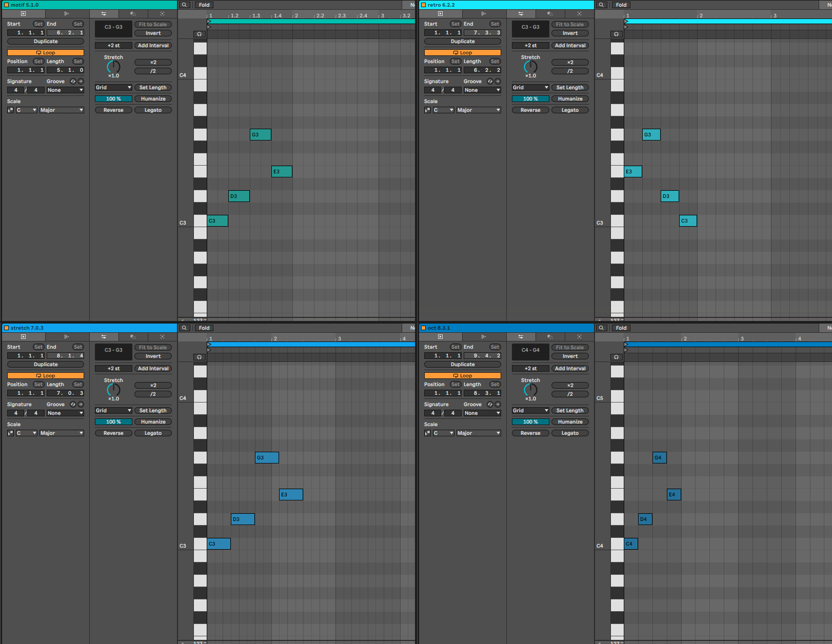Viewport: 832px width, 644px height.
Task: Enable headphone preview in retro clip editor
Action: [x=617, y=34]
